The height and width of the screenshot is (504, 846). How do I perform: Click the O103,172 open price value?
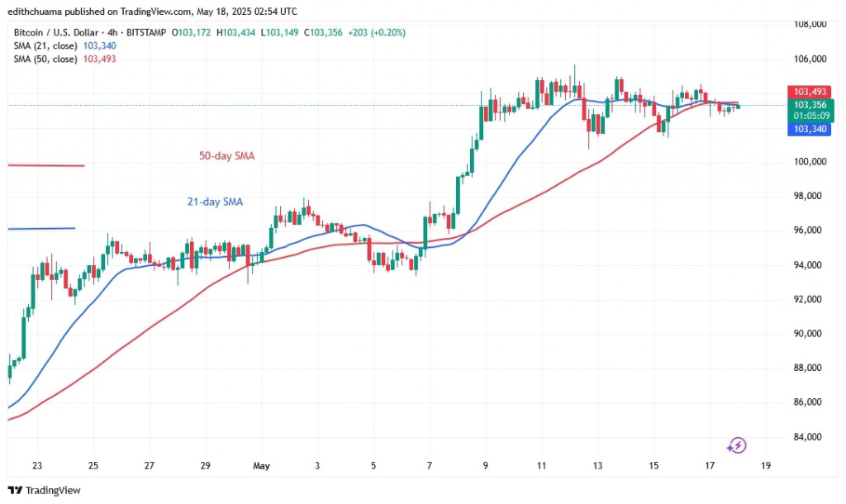tap(191, 32)
